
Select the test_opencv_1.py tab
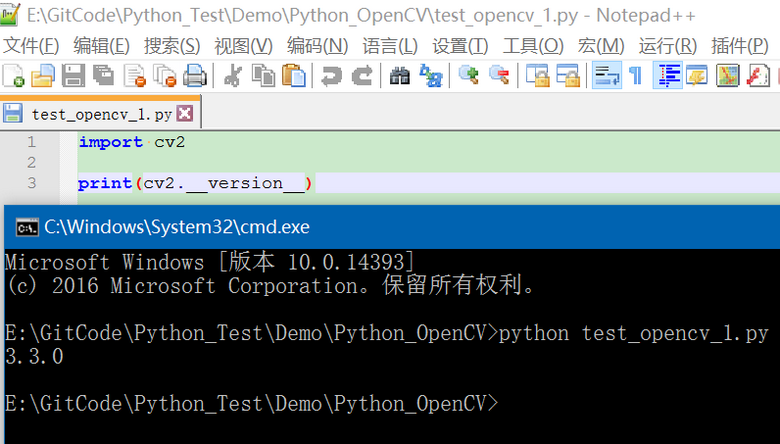100,114
